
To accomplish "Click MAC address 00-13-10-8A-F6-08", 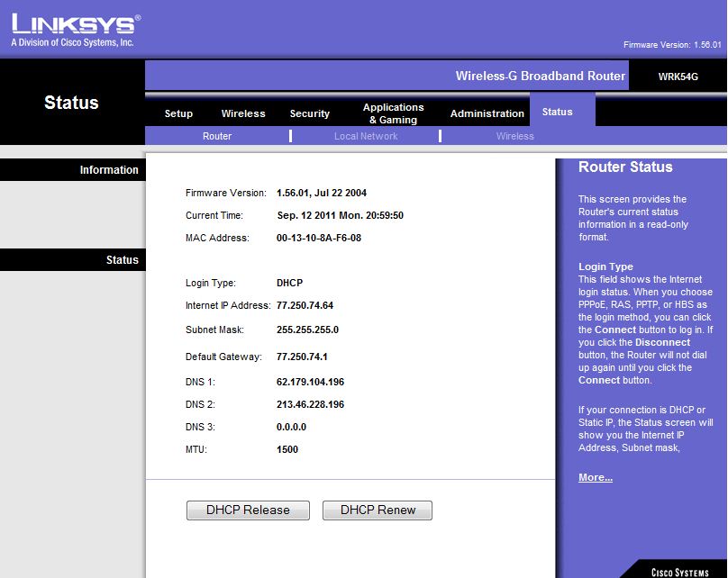I will tap(319, 238).
